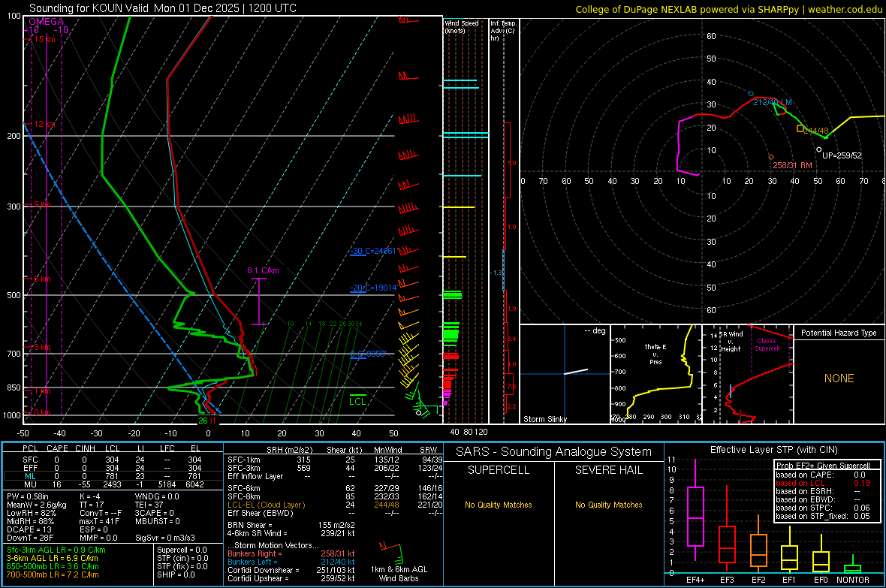Screen dimensions: 886x588
Task: Click the MeanW = 2.6g/kg value
Action: [x=36, y=505]
